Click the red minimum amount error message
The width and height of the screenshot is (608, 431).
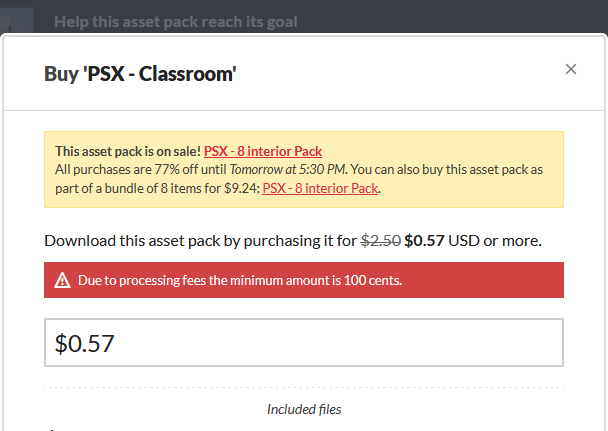point(240,280)
